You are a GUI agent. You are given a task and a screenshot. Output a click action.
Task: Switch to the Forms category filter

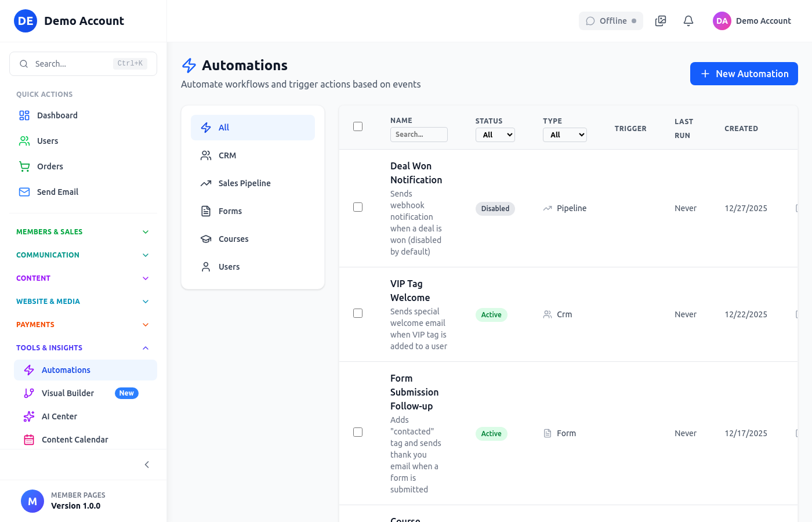click(x=231, y=211)
